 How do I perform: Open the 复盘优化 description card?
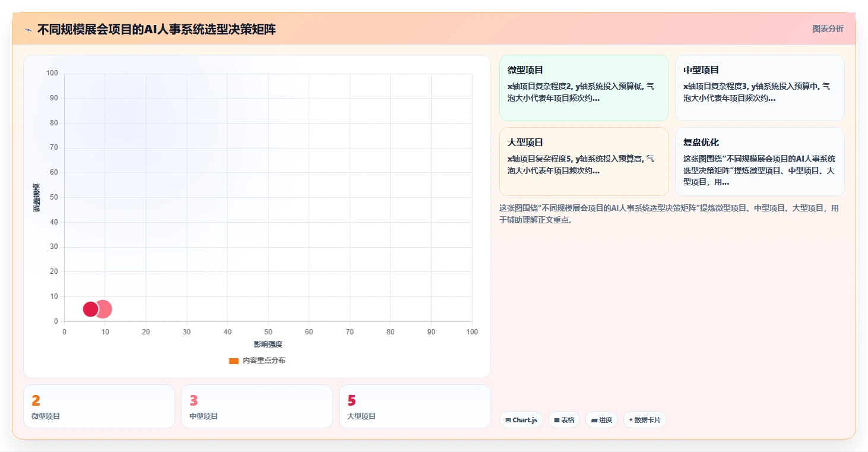(x=760, y=162)
